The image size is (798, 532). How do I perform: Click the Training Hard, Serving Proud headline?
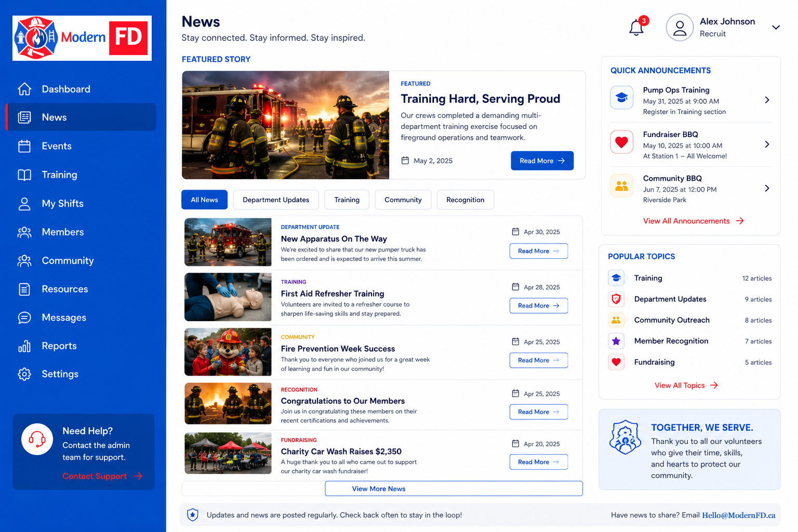tap(481, 99)
